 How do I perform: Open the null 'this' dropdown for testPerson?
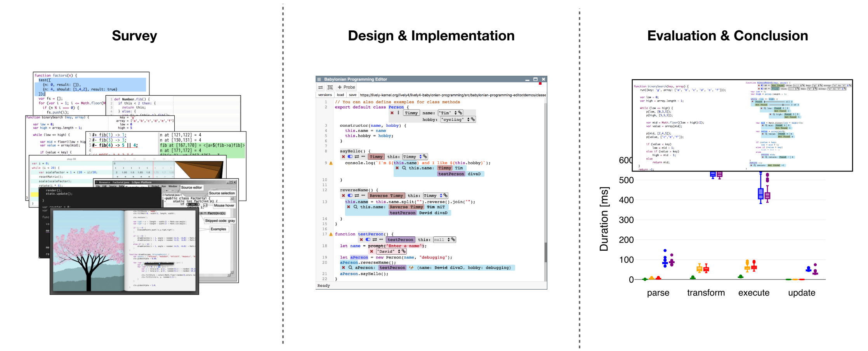click(x=448, y=240)
